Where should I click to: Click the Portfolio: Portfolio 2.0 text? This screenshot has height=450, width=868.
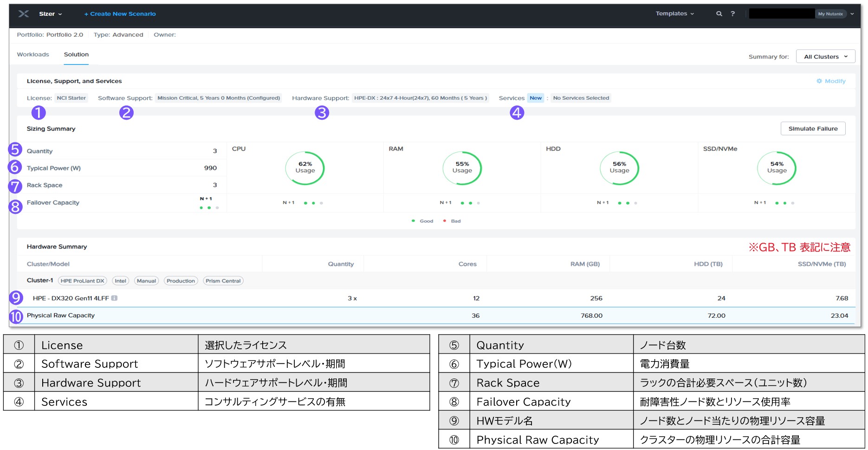point(50,35)
